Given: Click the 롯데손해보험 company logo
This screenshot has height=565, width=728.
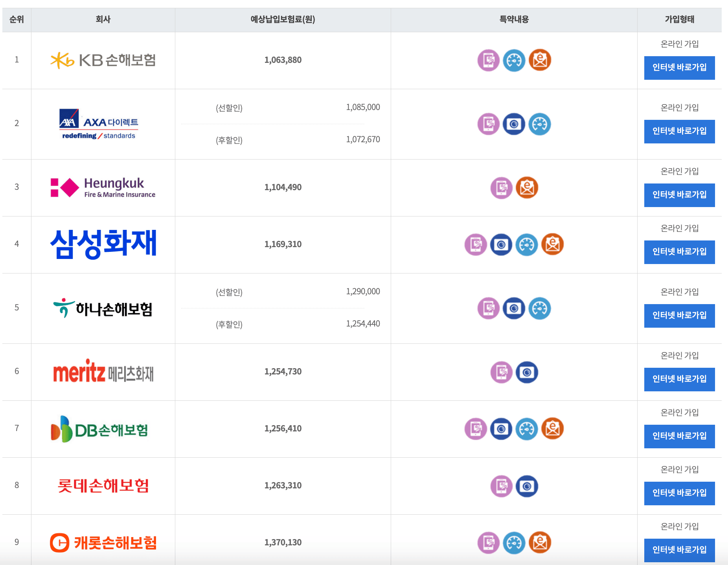Looking at the screenshot, I should coord(103,486).
